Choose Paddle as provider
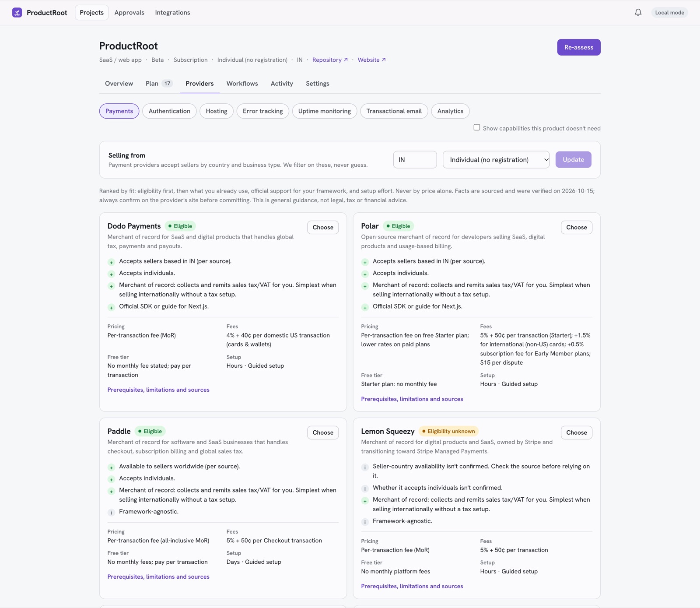Image resolution: width=700 pixels, height=608 pixels. point(323,433)
